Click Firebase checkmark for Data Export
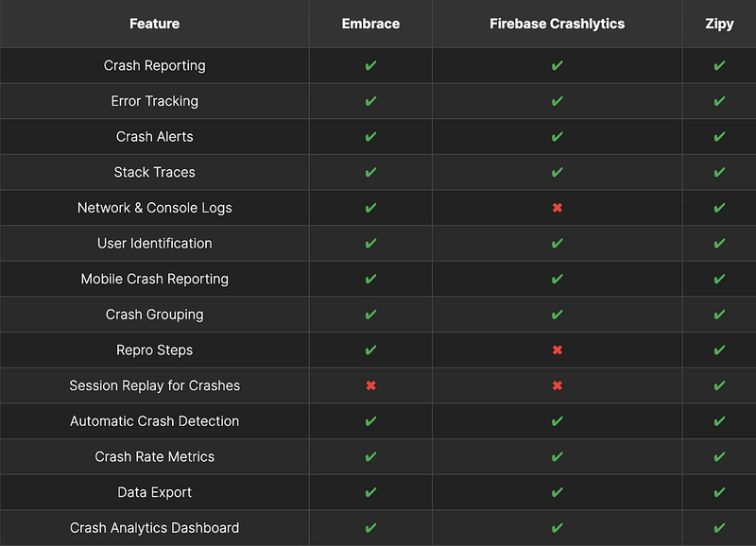The height and width of the screenshot is (546, 756). pyautogui.click(x=557, y=492)
